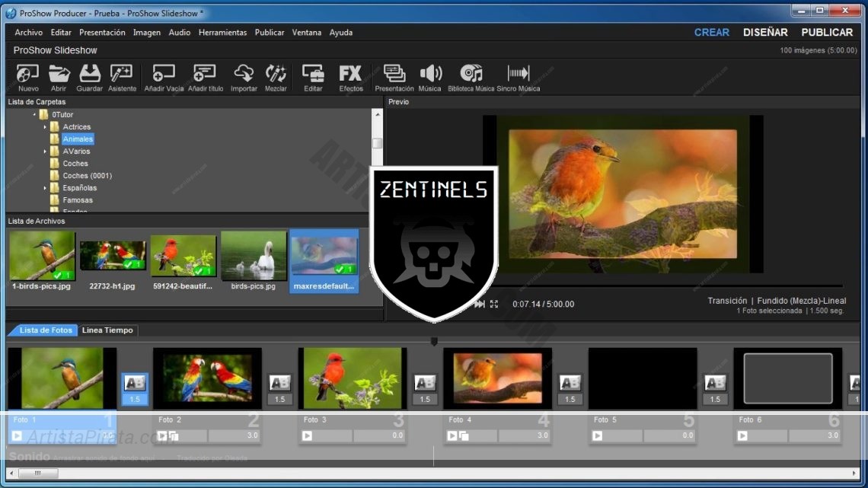The height and width of the screenshot is (488, 868).
Task: Select the Coches (0001) folder
Action: coord(87,176)
